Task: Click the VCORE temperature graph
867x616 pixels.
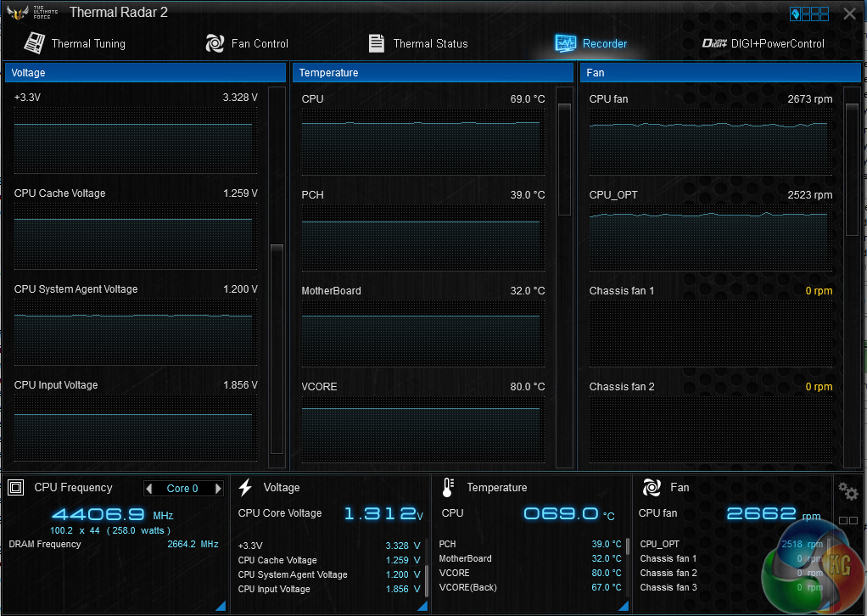Action: 423,429
